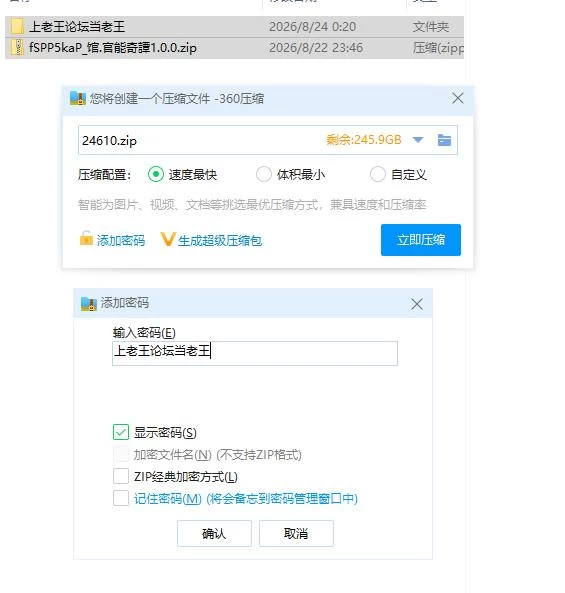Screen dimensions: 565x593
Task: Click the 输入密码 password input field
Action: [x=255, y=353]
